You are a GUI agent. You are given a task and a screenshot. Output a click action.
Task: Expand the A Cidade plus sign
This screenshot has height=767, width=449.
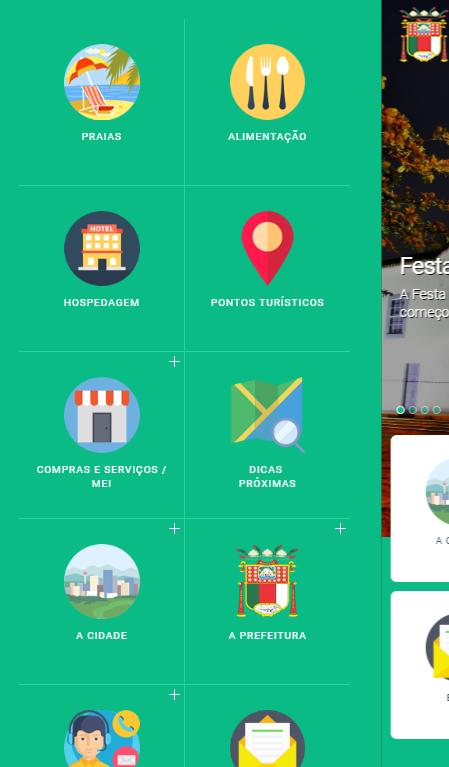[x=175, y=528]
